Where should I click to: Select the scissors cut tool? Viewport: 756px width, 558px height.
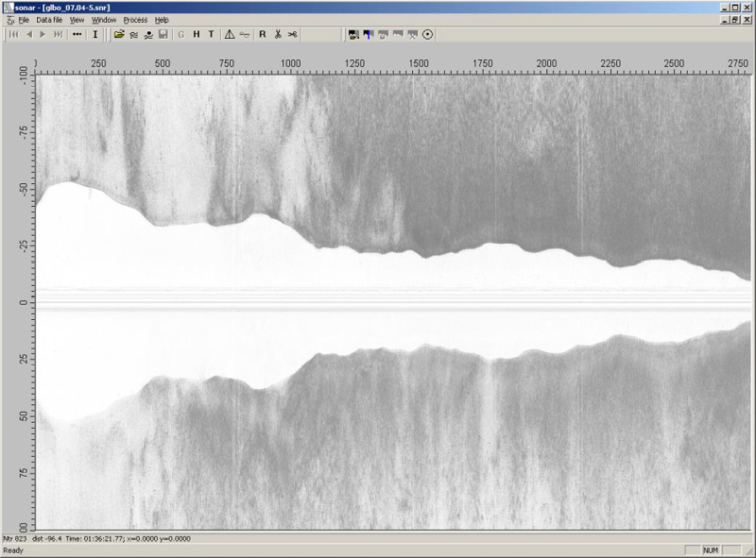[278, 34]
